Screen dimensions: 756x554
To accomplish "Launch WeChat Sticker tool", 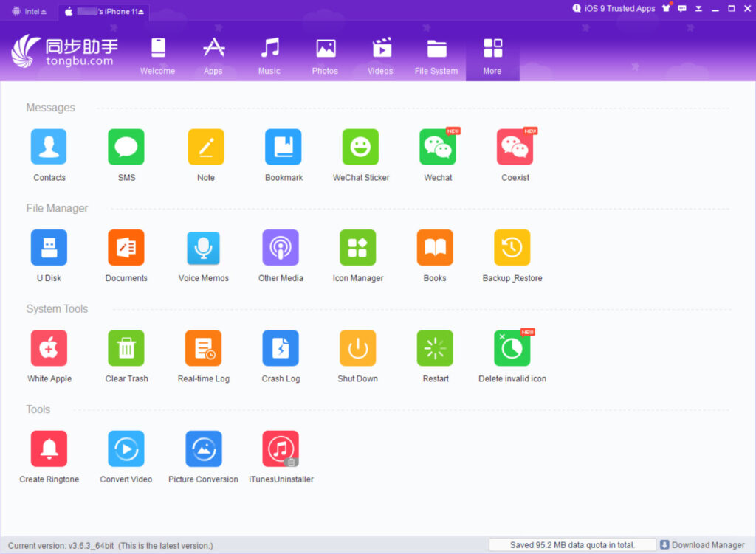I will [360, 147].
